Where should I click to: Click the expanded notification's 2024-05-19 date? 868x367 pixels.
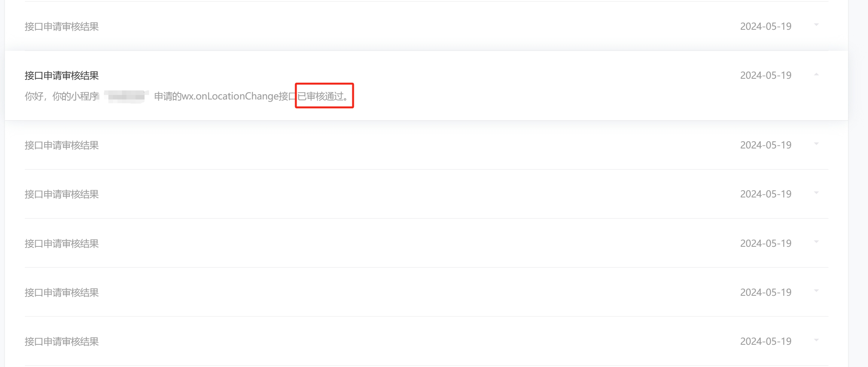pyautogui.click(x=766, y=75)
